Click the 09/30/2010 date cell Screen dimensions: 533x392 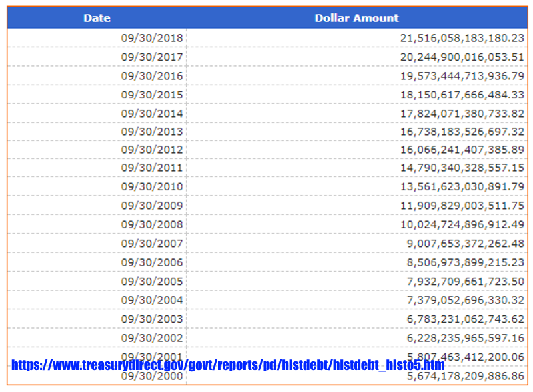(x=152, y=187)
